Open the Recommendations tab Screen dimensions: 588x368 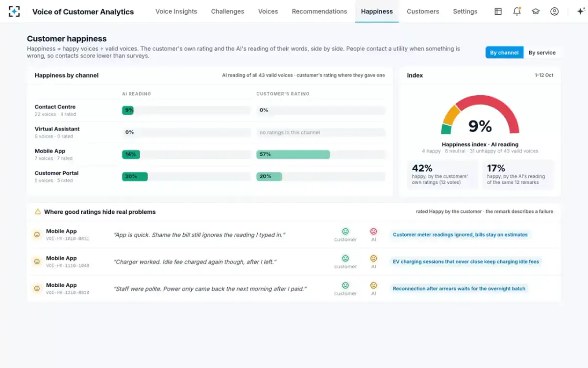pyautogui.click(x=319, y=11)
